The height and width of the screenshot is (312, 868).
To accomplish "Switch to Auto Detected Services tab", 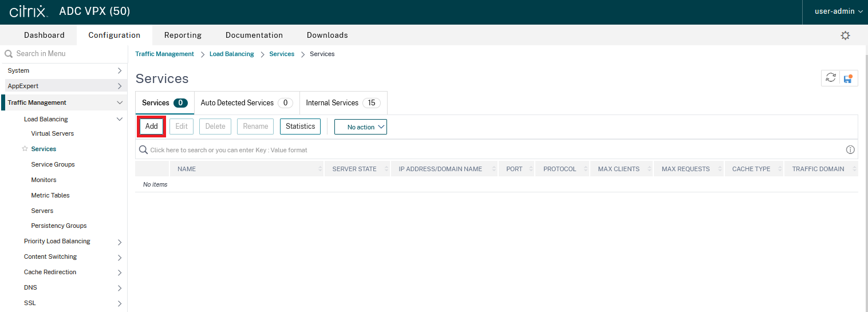I will pos(246,103).
